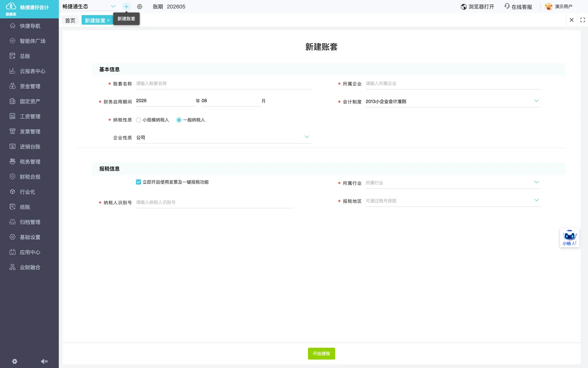Open 智能体广场 in the sidebar

[x=29, y=41]
